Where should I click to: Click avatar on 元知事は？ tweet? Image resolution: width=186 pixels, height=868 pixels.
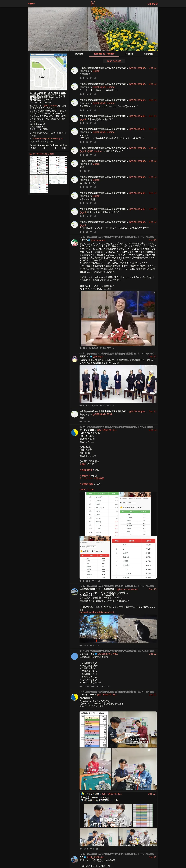point(75,70)
